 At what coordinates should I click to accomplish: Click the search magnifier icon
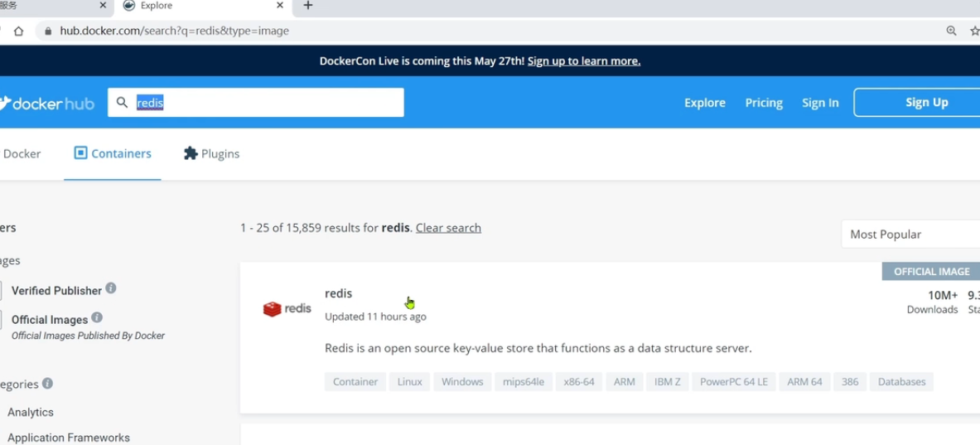tap(123, 103)
